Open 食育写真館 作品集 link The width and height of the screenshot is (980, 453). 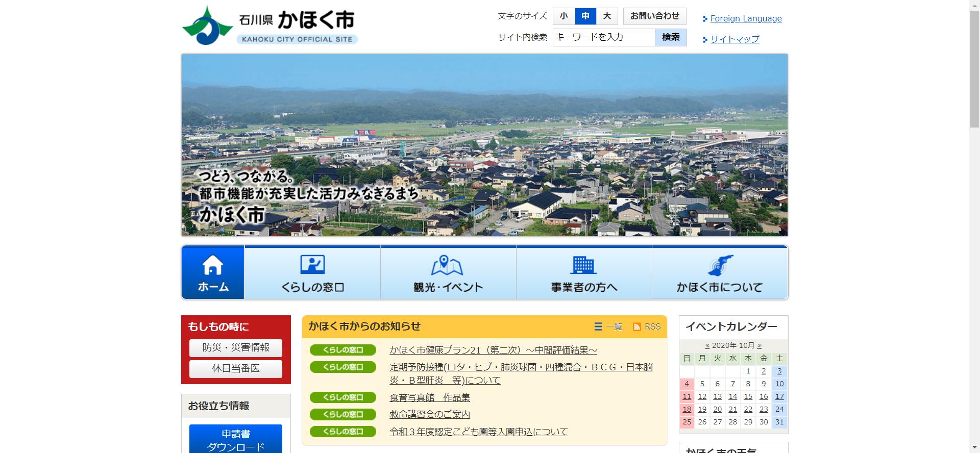point(430,398)
